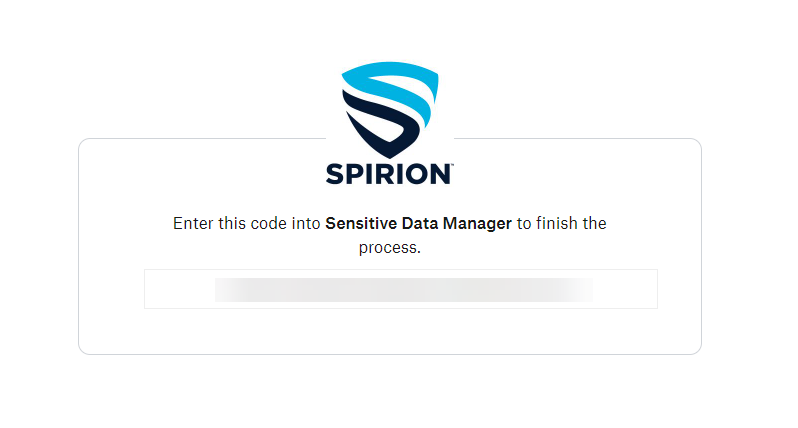Click the light blue stripe of the shield
The image size is (798, 428).
(390, 78)
